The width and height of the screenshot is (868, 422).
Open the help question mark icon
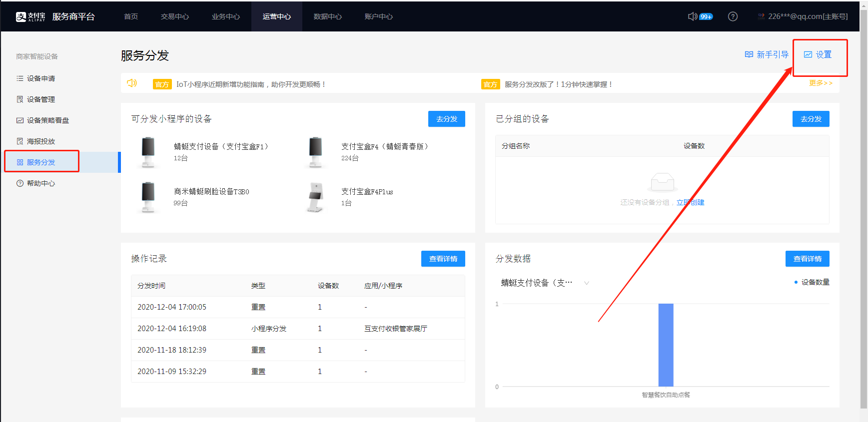click(733, 16)
